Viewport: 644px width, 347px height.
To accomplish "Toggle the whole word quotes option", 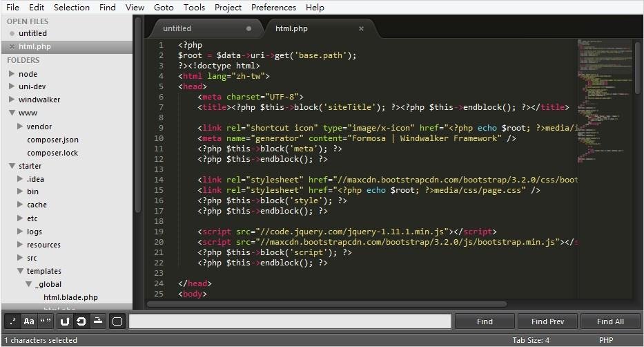I will pos(45,321).
